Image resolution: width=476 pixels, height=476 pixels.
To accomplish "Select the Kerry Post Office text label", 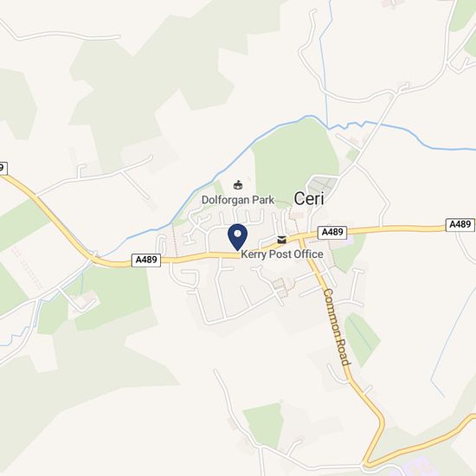I will point(282,254).
